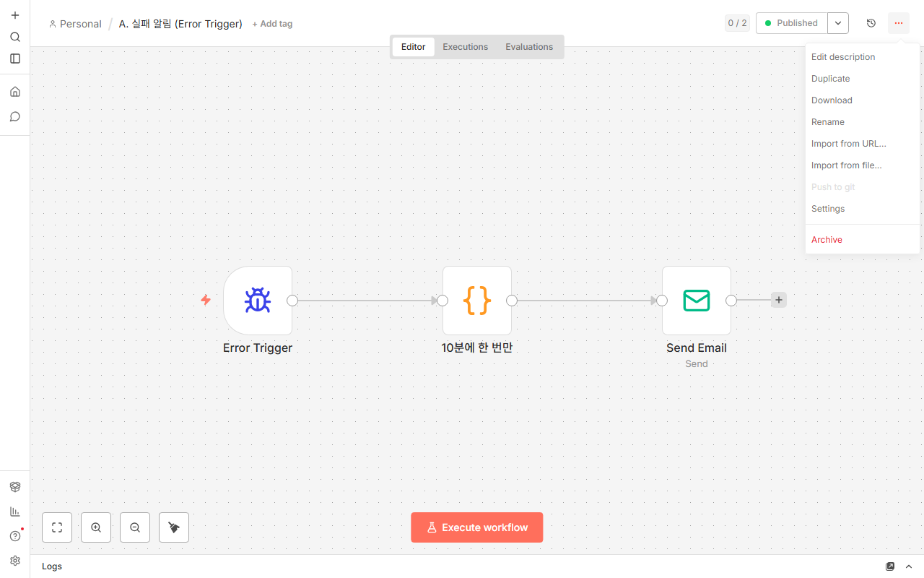This screenshot has height=578, width=924.
Task: Click the plus icon in the left sidebar
Action: (15, 15)
